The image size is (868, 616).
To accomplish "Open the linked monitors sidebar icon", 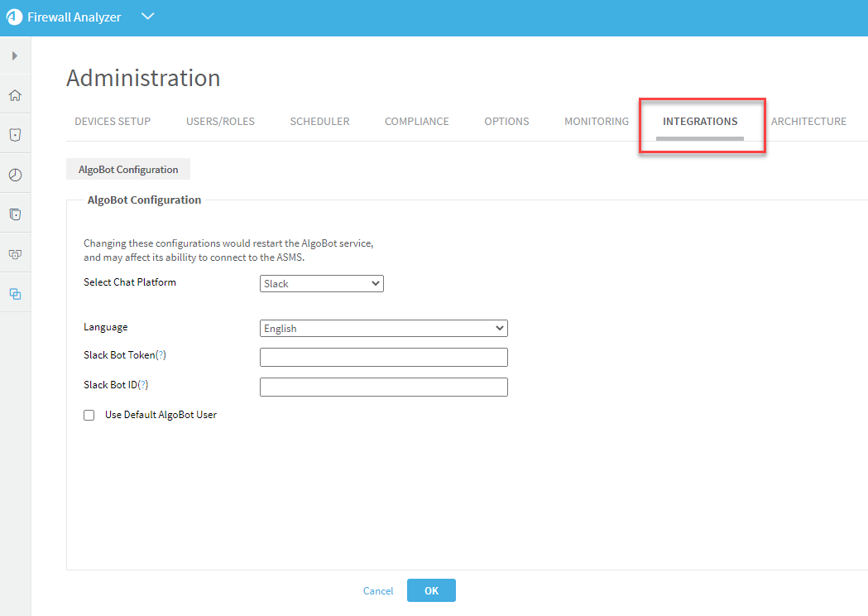I will coord(15,254).
